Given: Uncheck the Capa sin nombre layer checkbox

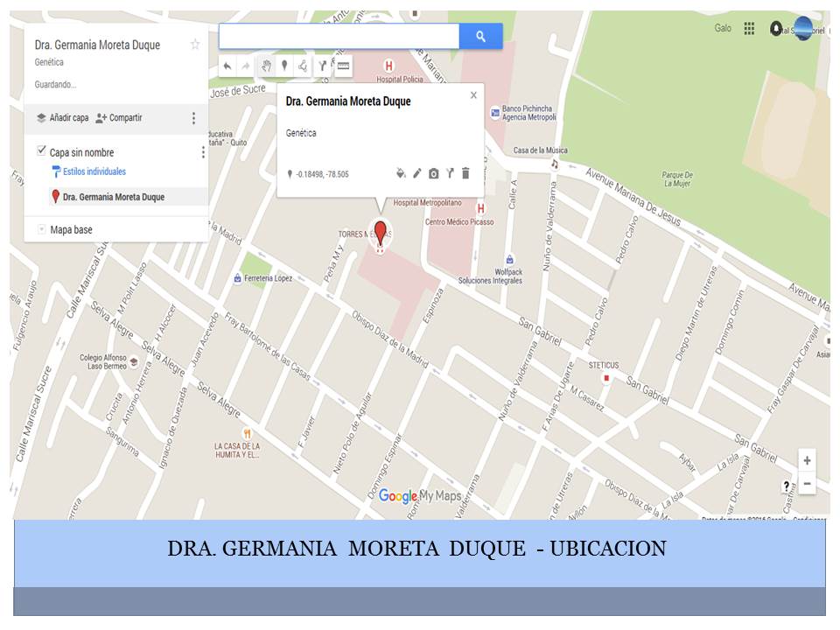Looking at the screenshot, I should [x=41, y=151].
